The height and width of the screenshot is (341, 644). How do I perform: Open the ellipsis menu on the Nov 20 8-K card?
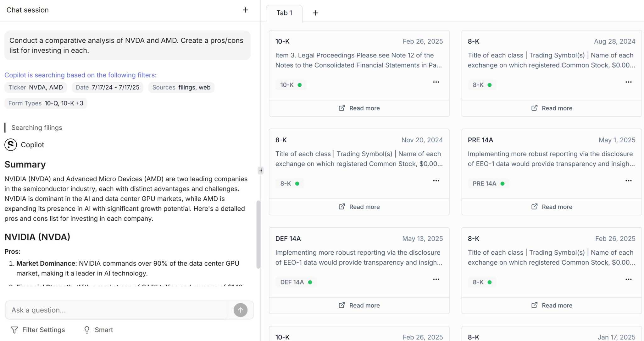(436, 181)
